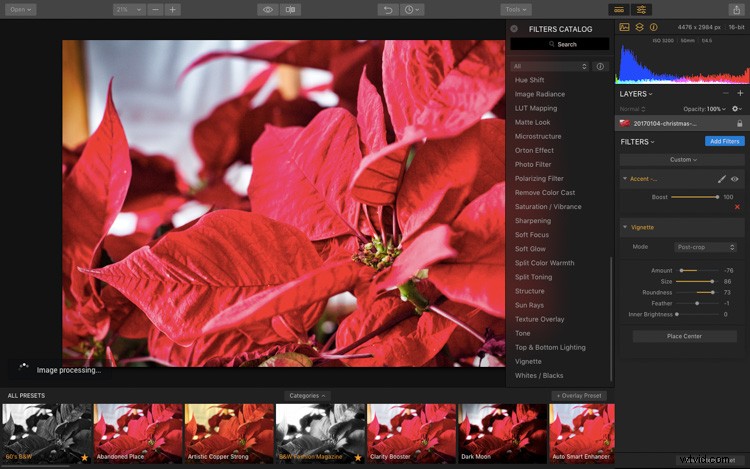Open the history clock dropdown
This screenshot has width=750, height=469.
pos(411,10)
